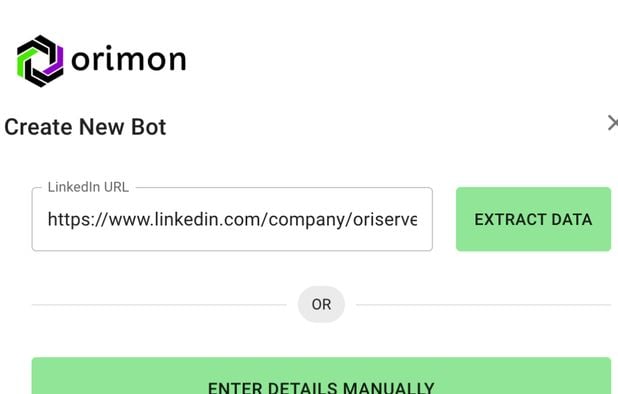618x394 pixels.
Task: Click the LinkedIn URL field label
Action: 88,187
